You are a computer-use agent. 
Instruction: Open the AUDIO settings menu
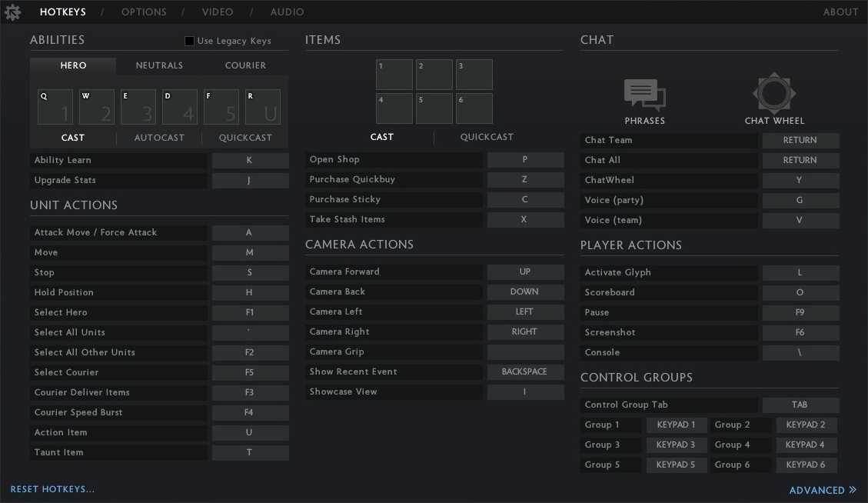click(x=287, y=12)
